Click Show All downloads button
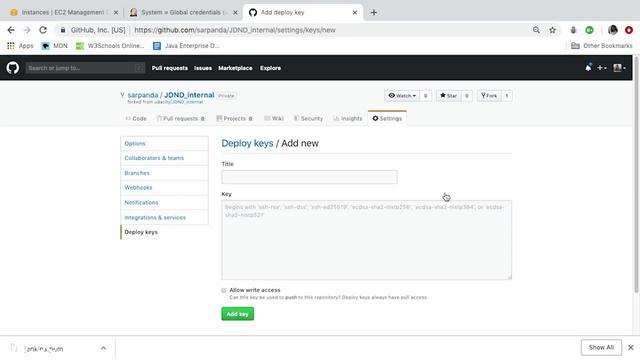The image size is (640, 360). point(601,347)
